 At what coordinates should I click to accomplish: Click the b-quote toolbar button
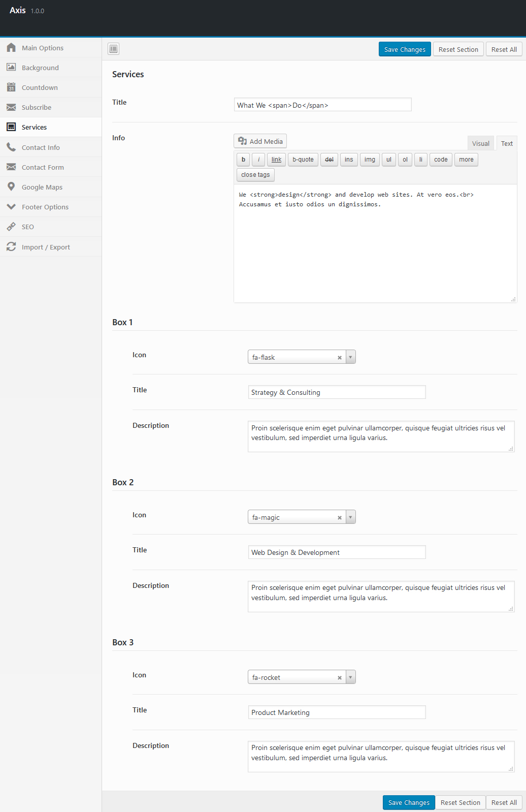pyautogui.click(x=303, y=160)
